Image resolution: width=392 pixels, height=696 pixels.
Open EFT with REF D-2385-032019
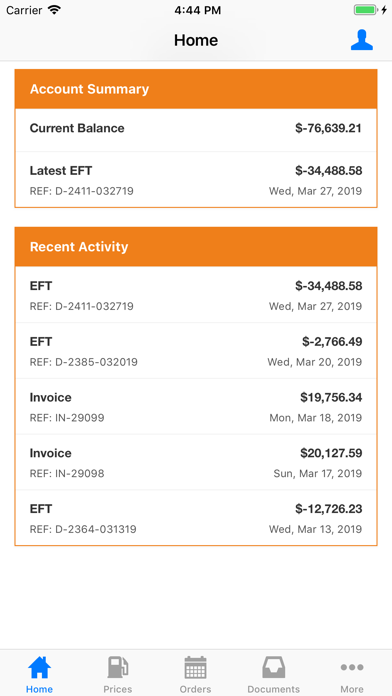196,351
